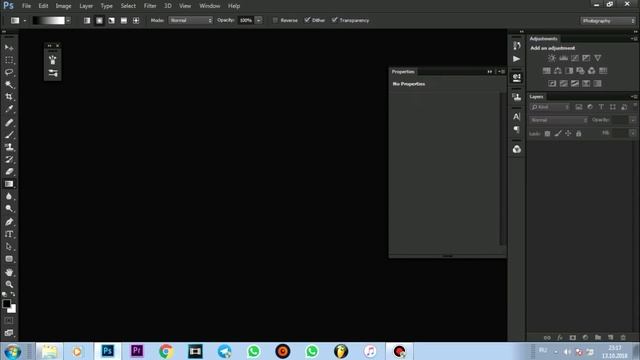Add a Levels adjustment
Viewport: 640px width, 360px height.
564,58
